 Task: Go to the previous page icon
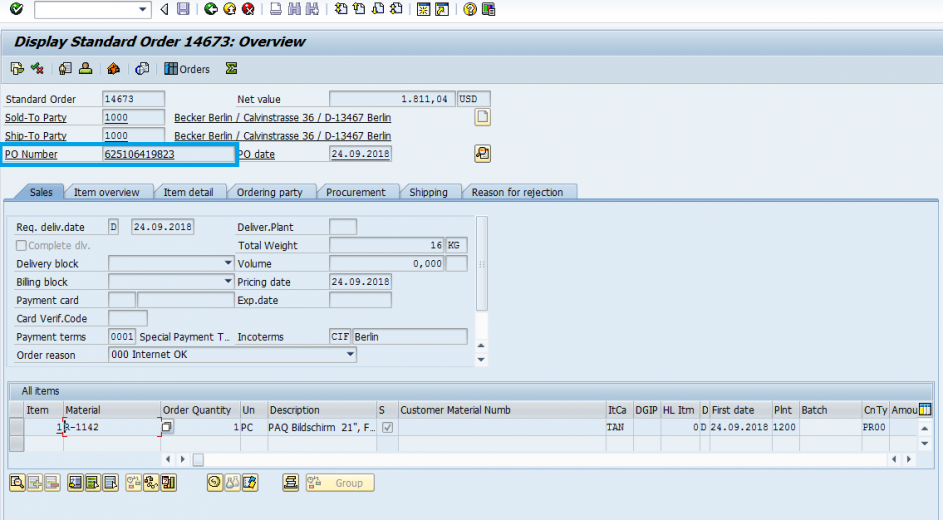click(x=359, y=9)
